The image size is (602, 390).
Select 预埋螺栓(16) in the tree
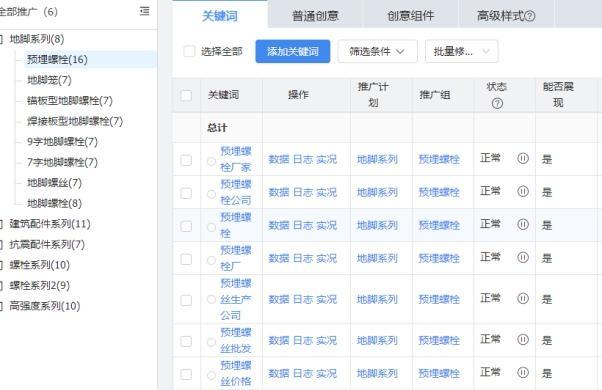click(57, 59)
